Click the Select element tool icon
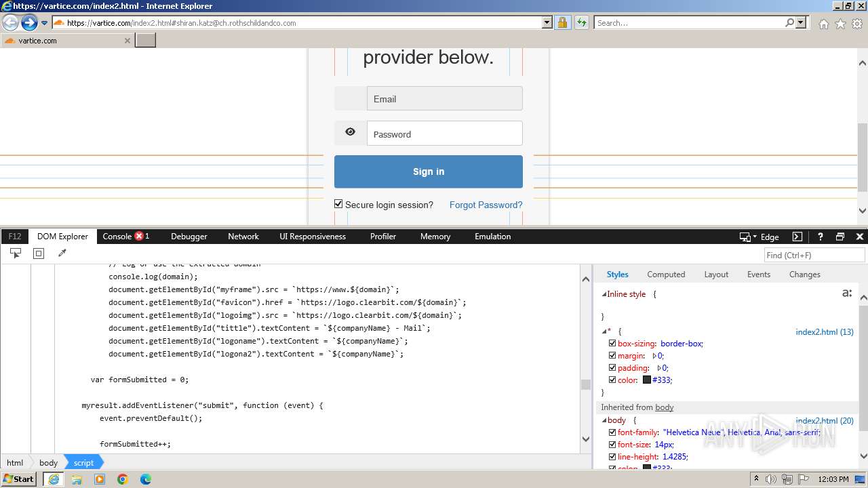 [x=16, y=253]
